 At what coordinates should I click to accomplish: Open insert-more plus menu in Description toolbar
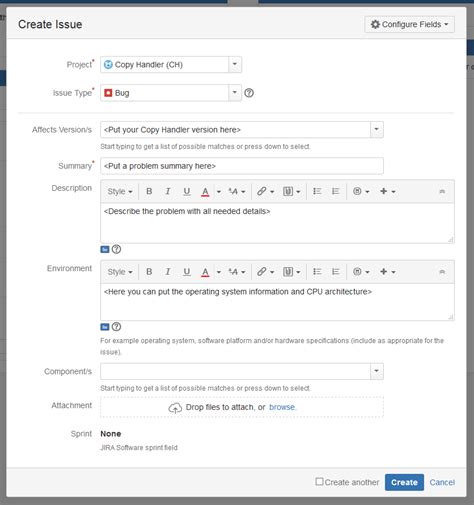tap(387, 191)
